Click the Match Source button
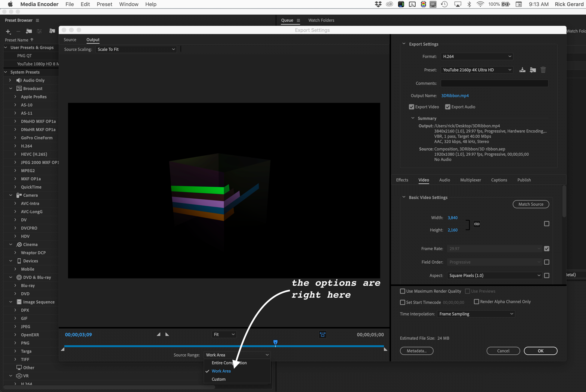Image resolution: width=586 pixels, height=392 pixels. (531, 204)
